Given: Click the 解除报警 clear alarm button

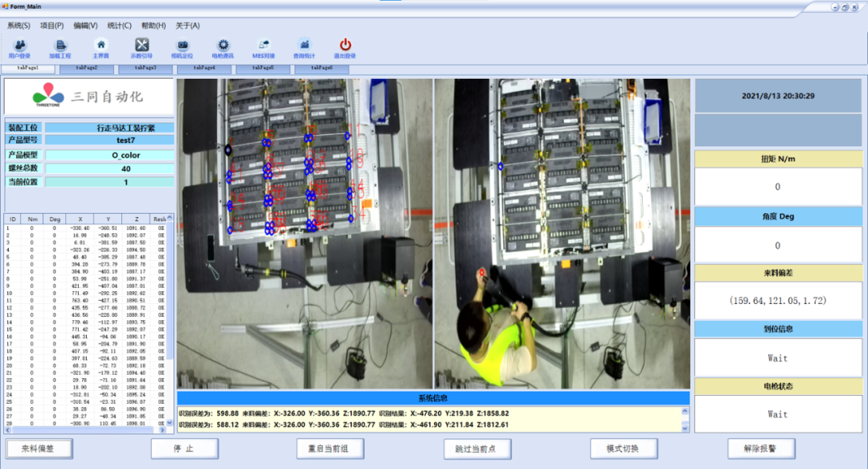Looking at the screenshot, I should point(761,449).
